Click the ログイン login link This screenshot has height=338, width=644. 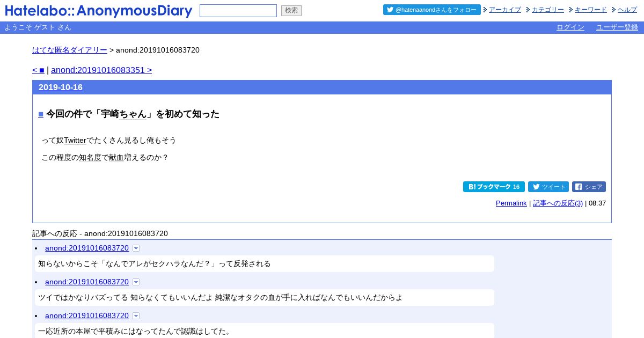570,27
